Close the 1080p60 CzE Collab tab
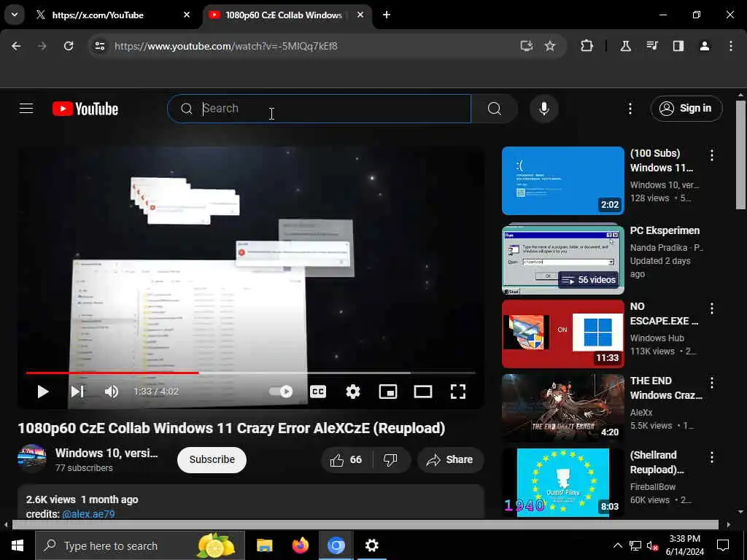747x560 pixels. point(360,15)
